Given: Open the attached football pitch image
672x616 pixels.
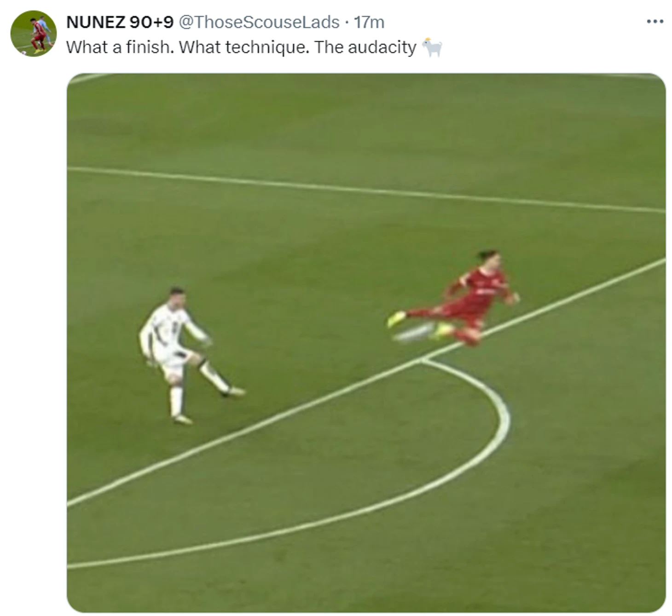Looking at the screenshot, I should point(366,343).
